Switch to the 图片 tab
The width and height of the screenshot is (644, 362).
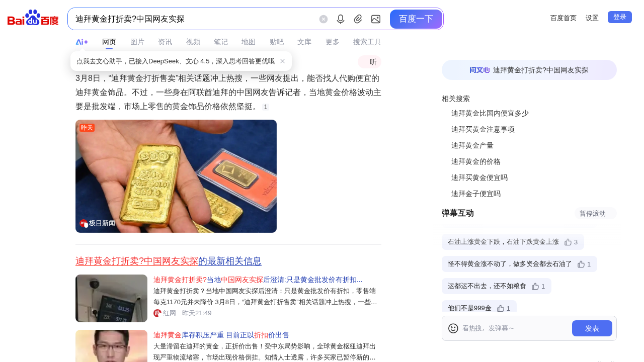point(137,42)
